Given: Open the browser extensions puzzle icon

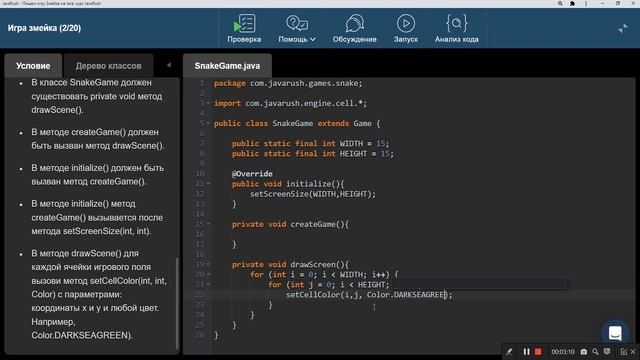Looking at the screenshot, I should tap(572, 3).
